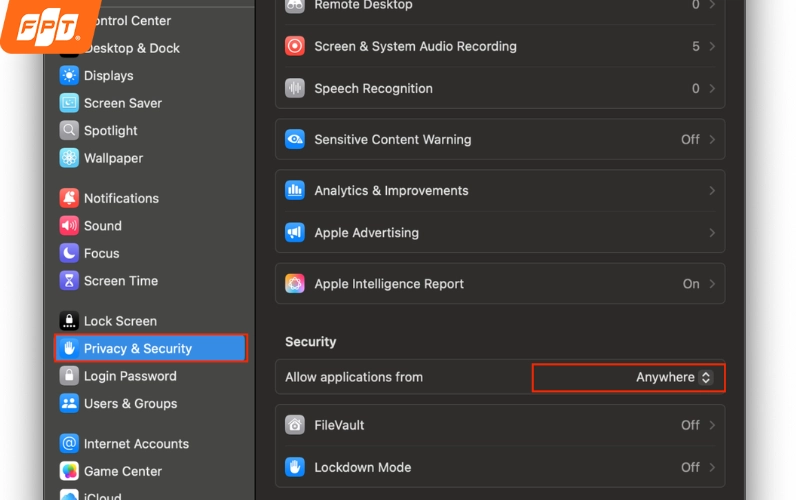Open Analytics & Improvements row text
This screenshot has width=800, height=500.
[x=391, y=191]
